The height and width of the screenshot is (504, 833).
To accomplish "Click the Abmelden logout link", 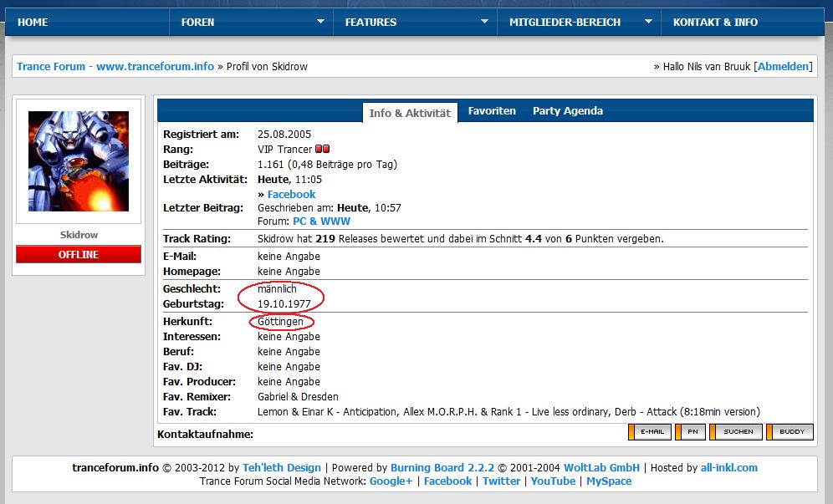I will 784,67.
